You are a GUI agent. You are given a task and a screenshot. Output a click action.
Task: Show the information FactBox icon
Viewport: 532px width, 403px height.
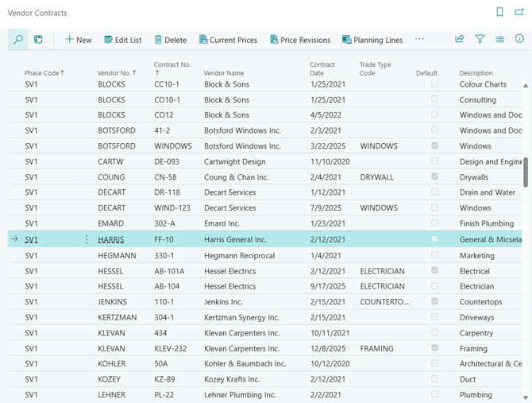tap(519, 39)
